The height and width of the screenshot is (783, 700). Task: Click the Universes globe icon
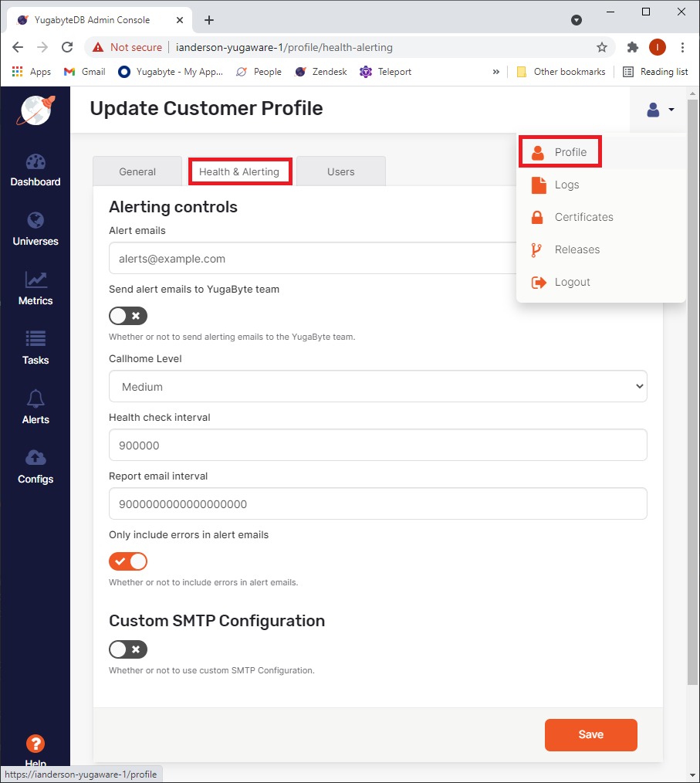coord(36,221)
